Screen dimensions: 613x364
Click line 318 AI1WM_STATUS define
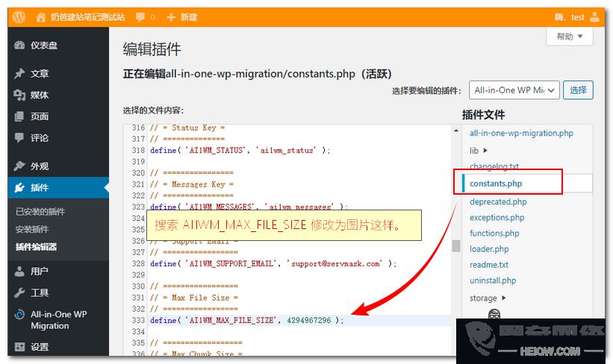[240, 151]
